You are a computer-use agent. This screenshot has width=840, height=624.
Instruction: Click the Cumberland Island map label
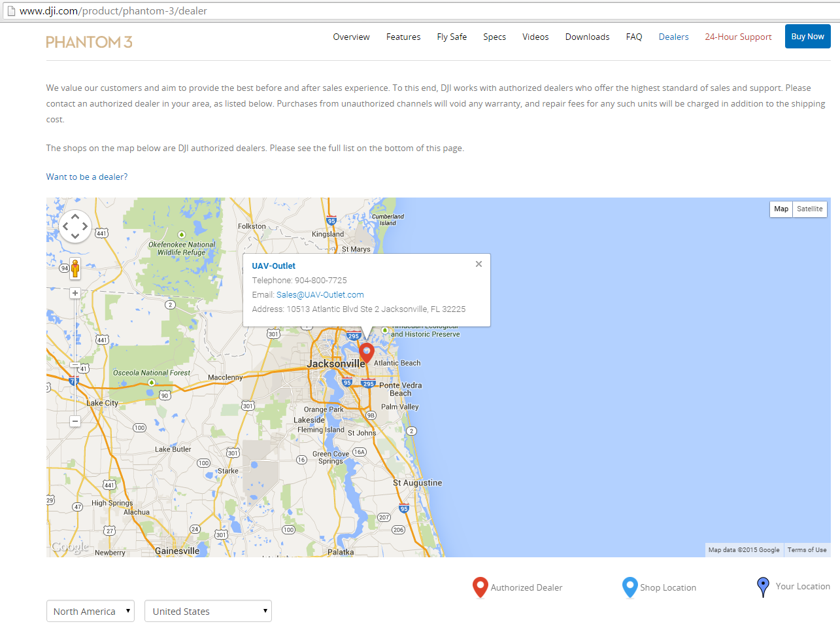pos(388,220)
